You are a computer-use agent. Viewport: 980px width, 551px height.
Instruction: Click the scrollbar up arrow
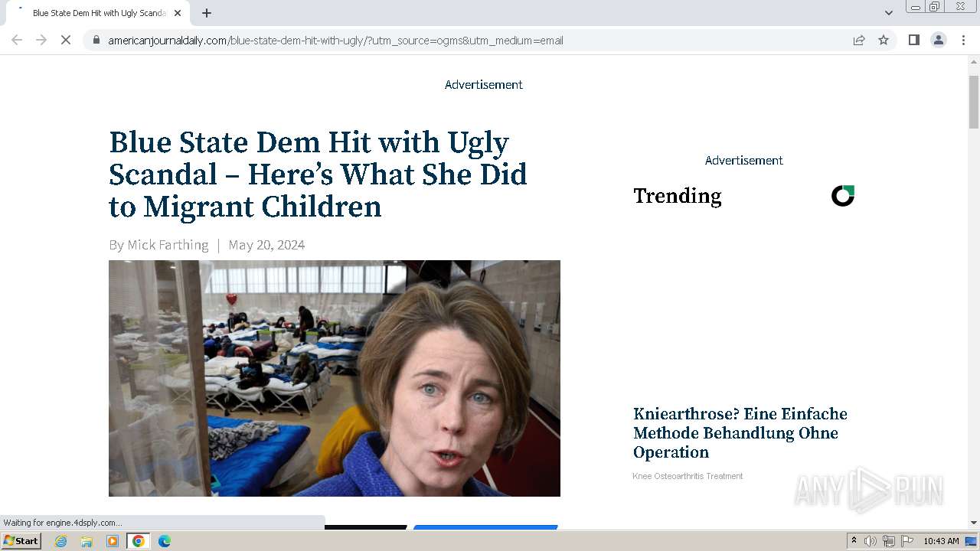[x=974, y=62]
